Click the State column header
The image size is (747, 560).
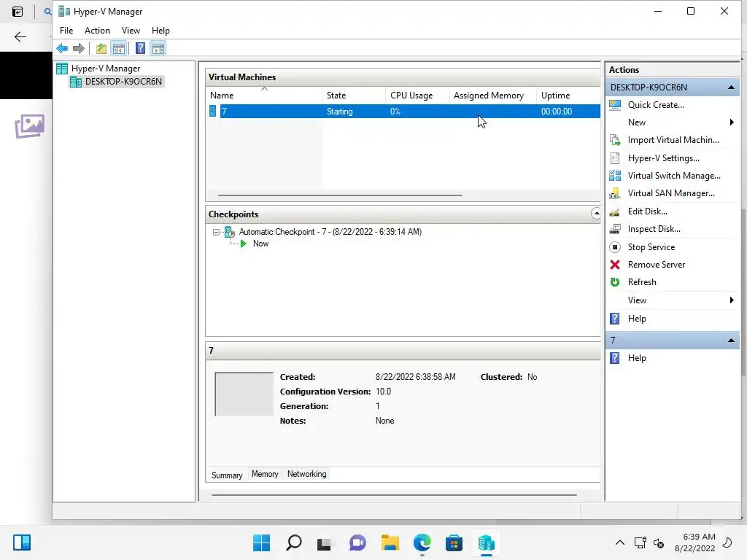354,96
